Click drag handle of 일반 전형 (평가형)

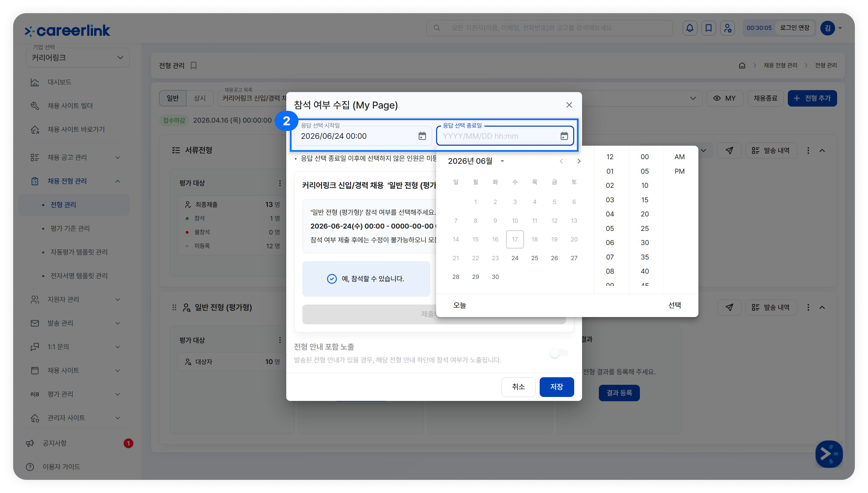point(174,307)
